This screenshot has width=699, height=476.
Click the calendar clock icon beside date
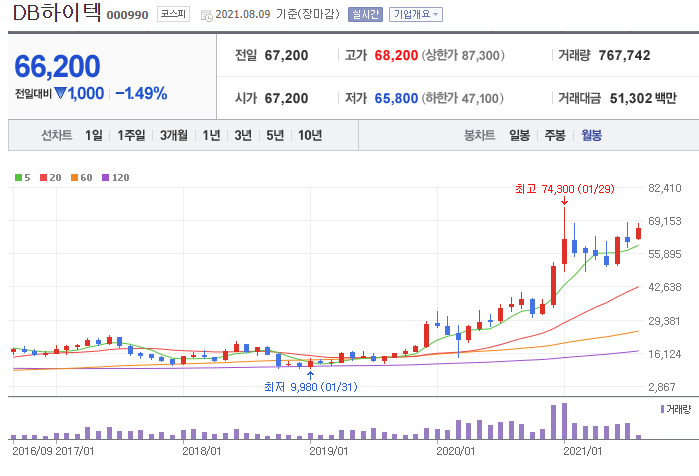(206, 16)
